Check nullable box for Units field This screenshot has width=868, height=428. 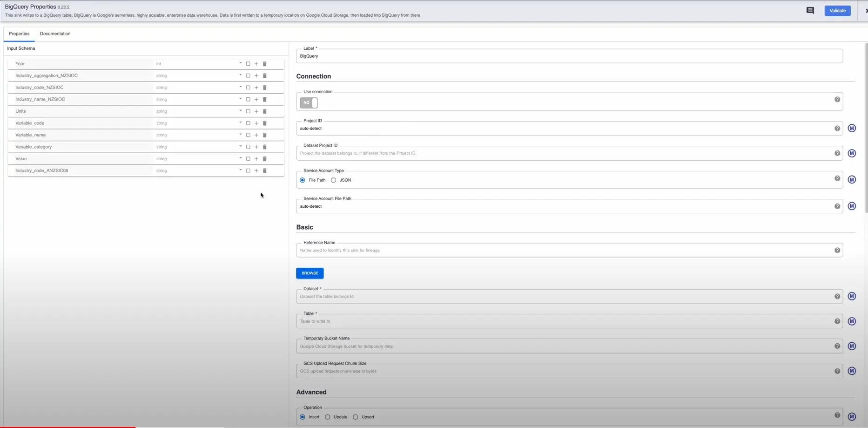pyautogui.click(x=248, y=111)
